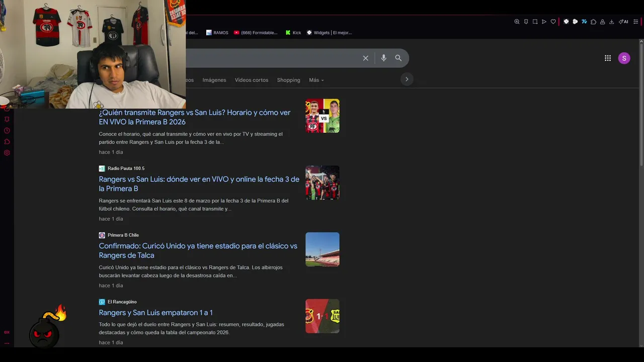The height and width of the screenshot is (362, 644).
Task: Open the Google account avatar S
Action: 624,58
